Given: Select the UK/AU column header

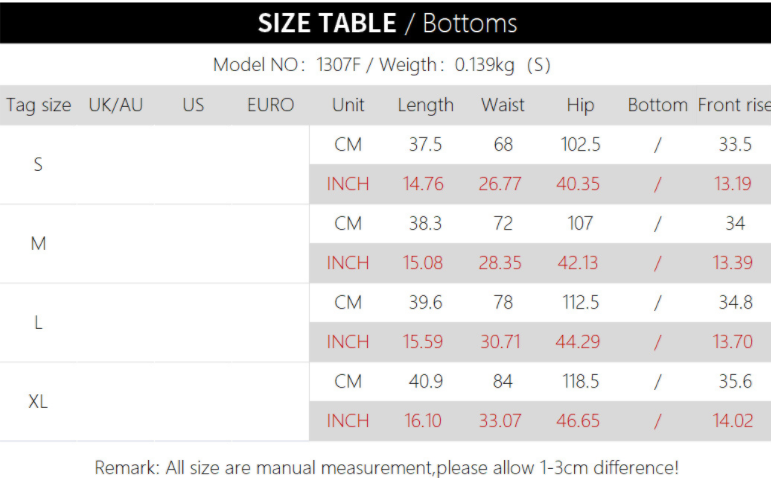Looking at the screenshot, I should pyautogui.click(x=115, y=105).
